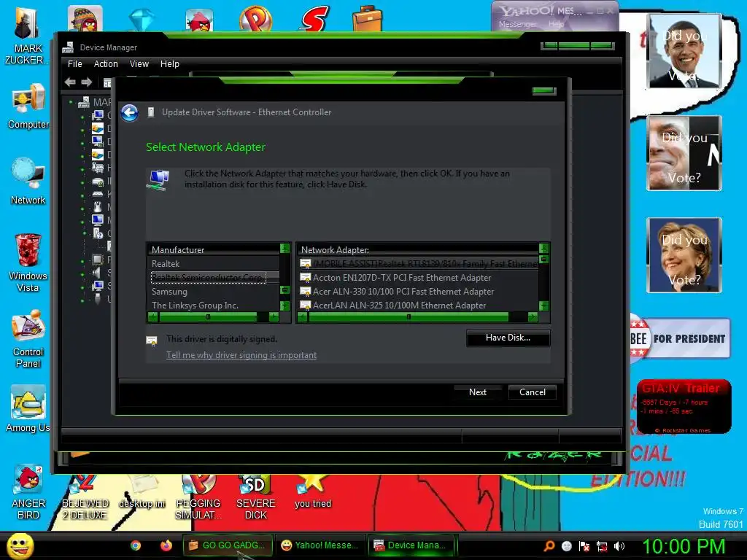Select AcerLAN ALN-325 10/100M Ethernet Adapter
This screenshot has width=747, height=560.
tap(418, 306)
